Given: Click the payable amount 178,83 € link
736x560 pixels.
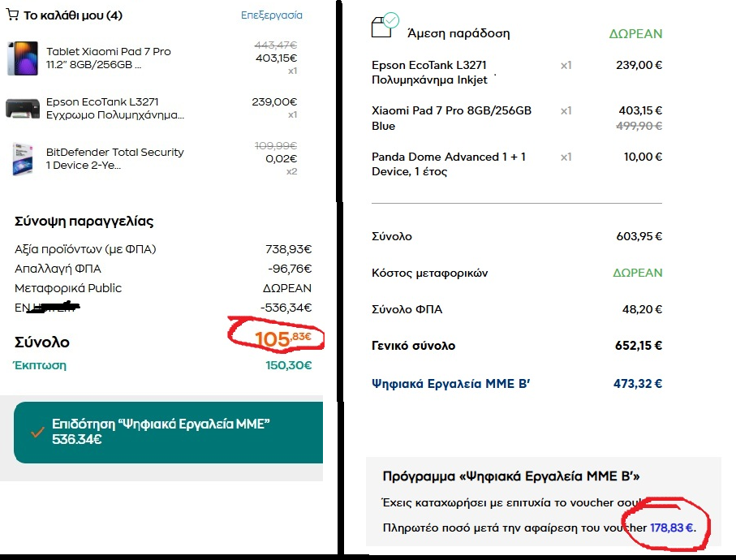Looking at the screenshot, I should click(x=672, y=528).
